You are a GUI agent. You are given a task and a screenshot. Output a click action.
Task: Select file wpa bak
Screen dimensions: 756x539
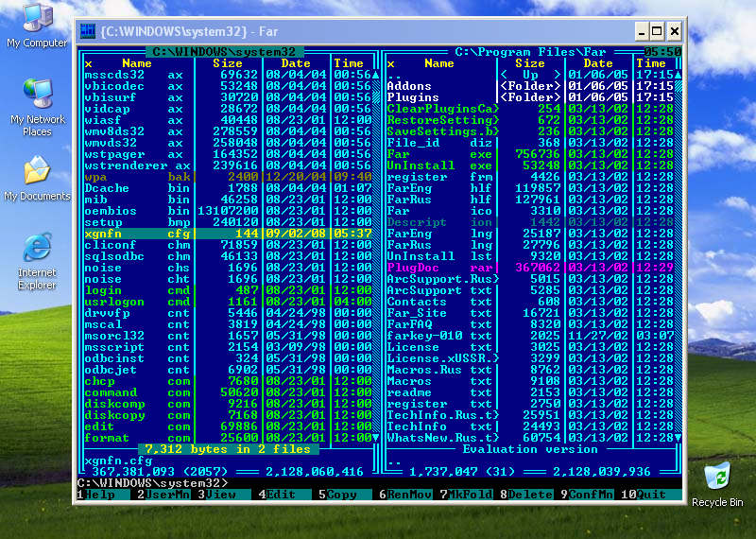pos(228,177)
